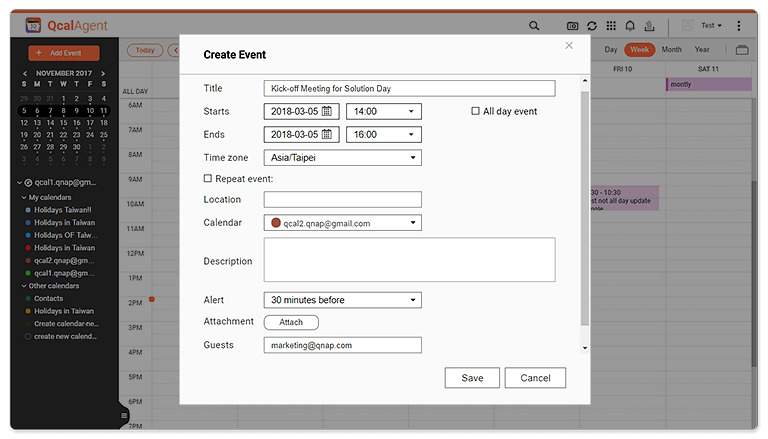Open the search magnifier icon
768x439 pixels.
coord(534,25)
